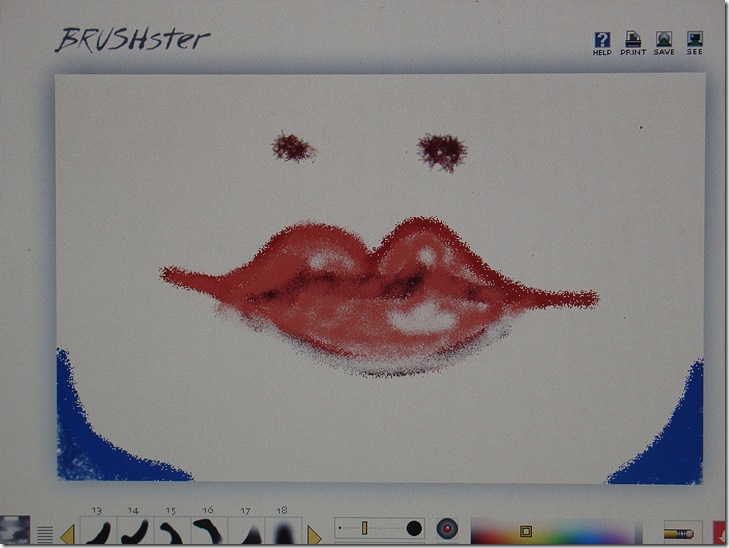729x548 pixels.
Task: Click the red-dot round button
Action: [447, 529]
